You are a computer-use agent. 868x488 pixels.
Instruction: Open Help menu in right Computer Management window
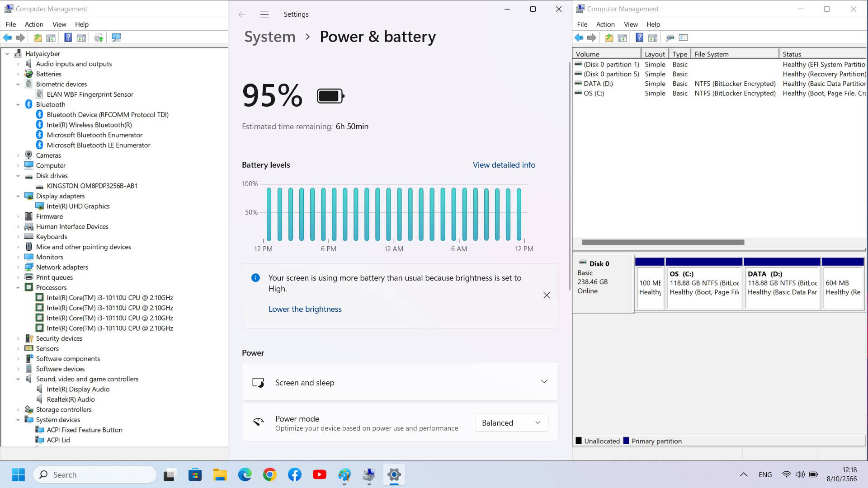[x=653, y=24]
